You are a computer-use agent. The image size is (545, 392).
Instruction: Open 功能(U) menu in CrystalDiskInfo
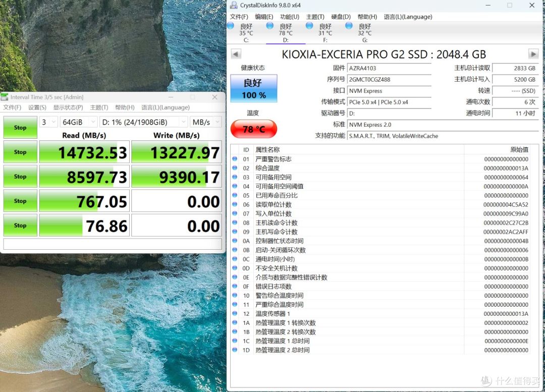click(x=290, y=17)
